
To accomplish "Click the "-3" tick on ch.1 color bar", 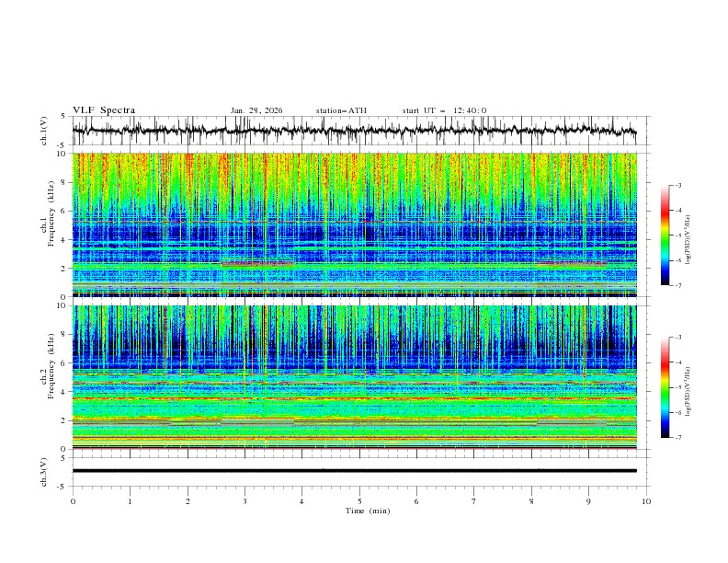I will coord(677,185).
